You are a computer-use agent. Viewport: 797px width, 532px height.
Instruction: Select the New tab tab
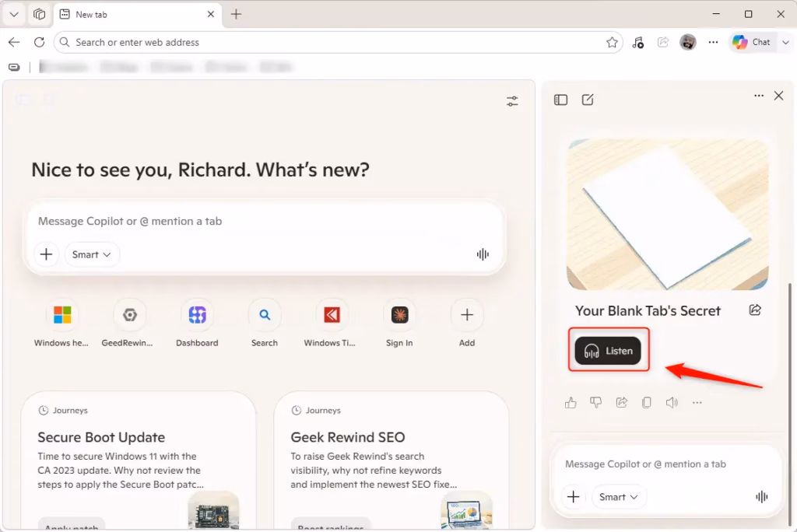tap(137, 14)
